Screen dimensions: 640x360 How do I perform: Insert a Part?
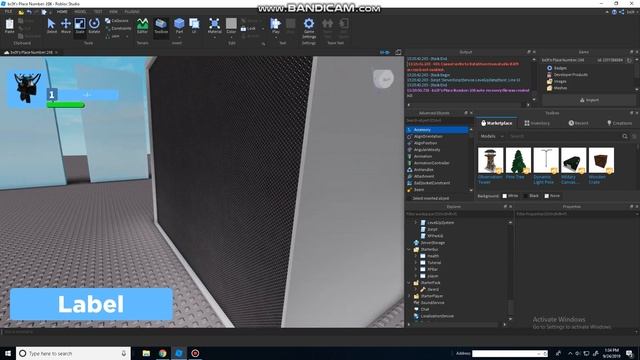(179, 25)
